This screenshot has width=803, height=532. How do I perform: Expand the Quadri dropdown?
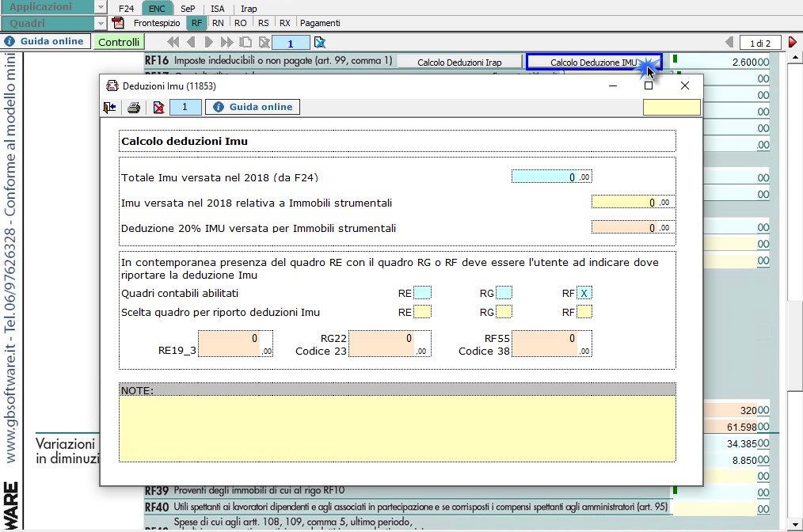tap(101, 23)
